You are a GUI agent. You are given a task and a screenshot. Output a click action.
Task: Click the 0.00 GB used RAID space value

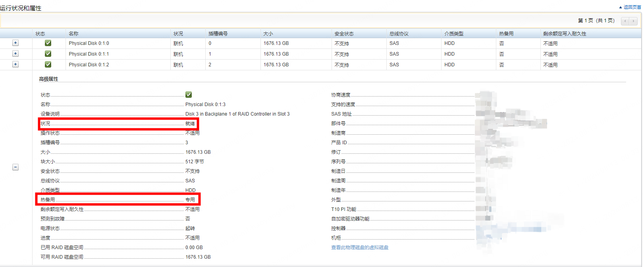click(x=194, y=248)
